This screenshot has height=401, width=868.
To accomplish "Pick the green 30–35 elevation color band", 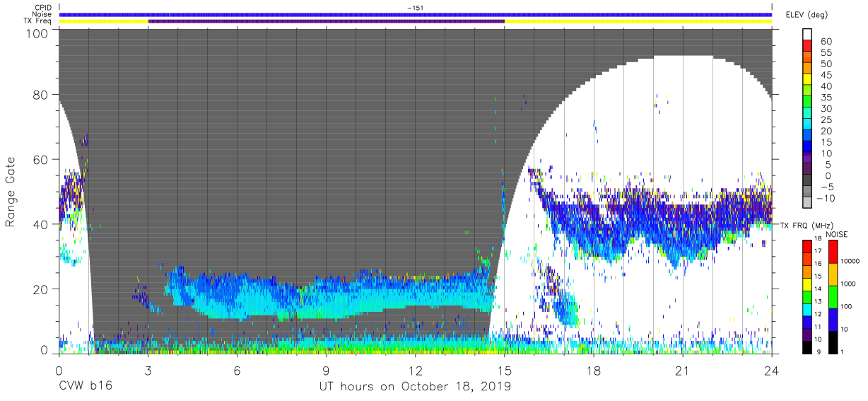I will click(809, 103).
